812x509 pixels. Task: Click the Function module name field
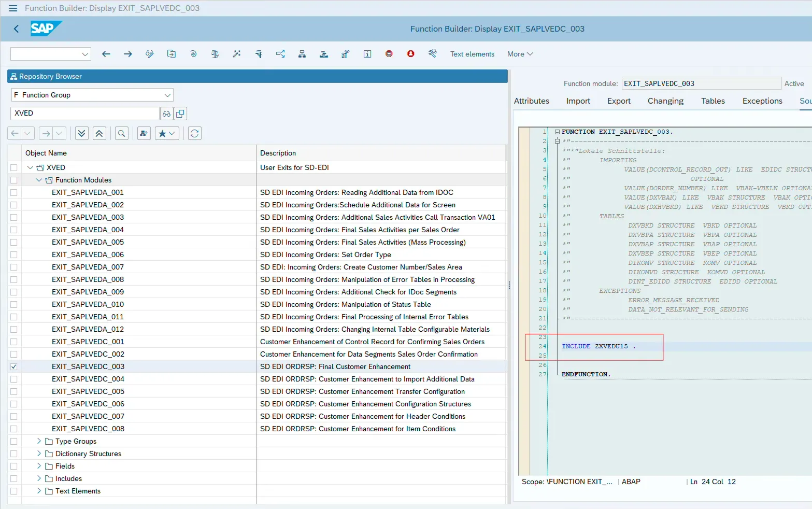tap(701, 83)
